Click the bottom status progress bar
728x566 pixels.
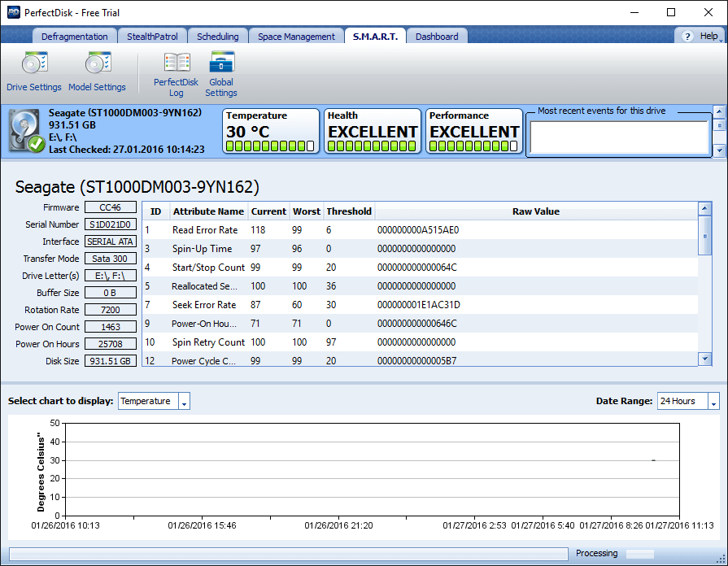[288, 554]
